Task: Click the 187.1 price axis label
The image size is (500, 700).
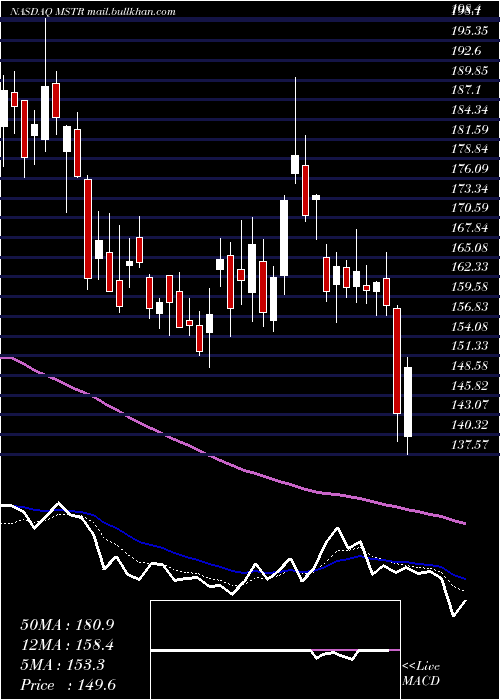Action: 466,90
